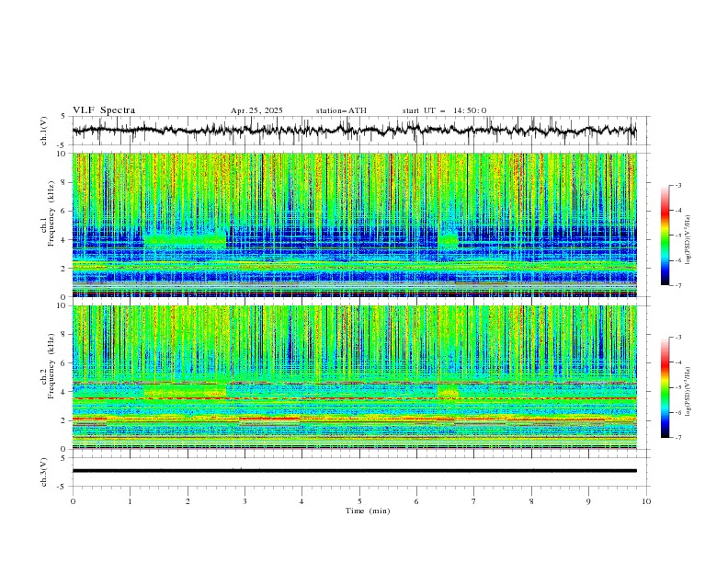
Task: Click the 'start UT = 14:50:0' text
Action: 444,110
